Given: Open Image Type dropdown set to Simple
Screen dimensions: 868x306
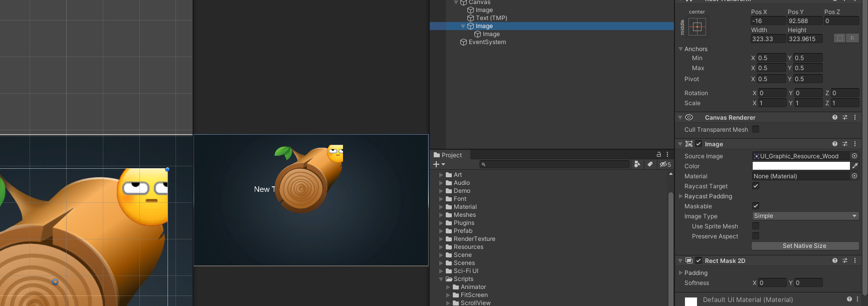Looking at the screenshot, I should point(805,216).
